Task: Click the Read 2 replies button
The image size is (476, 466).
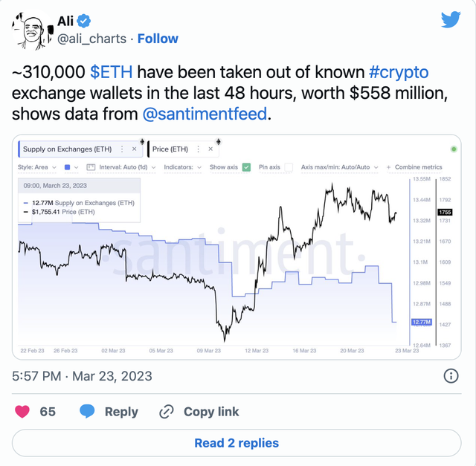Action: (x=237, y=443)
